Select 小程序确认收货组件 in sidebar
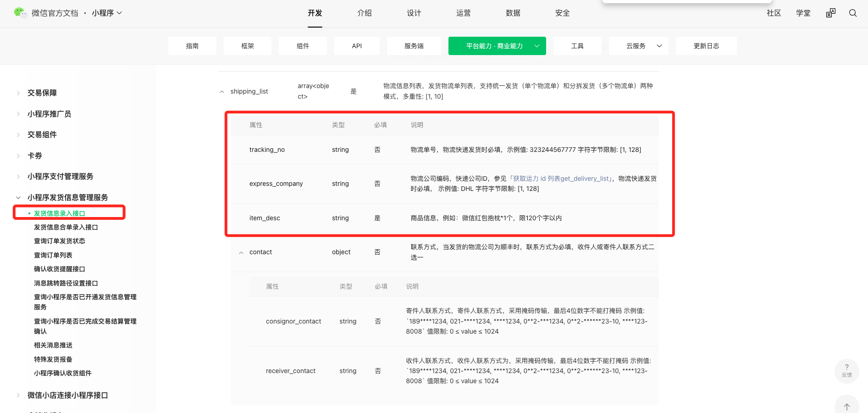Image resolution: width=868 pixels, height=413 pixels. [63, 373]
